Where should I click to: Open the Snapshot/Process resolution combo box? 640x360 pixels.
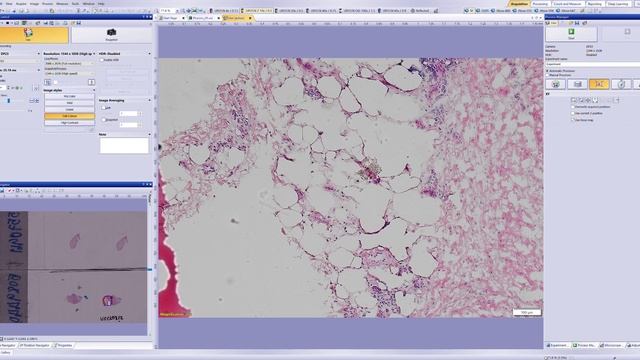[x=69, y=74]
